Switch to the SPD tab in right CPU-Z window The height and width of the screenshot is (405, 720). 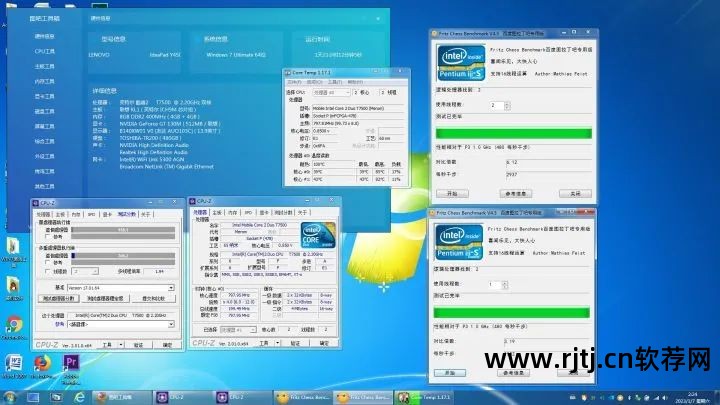249,213
